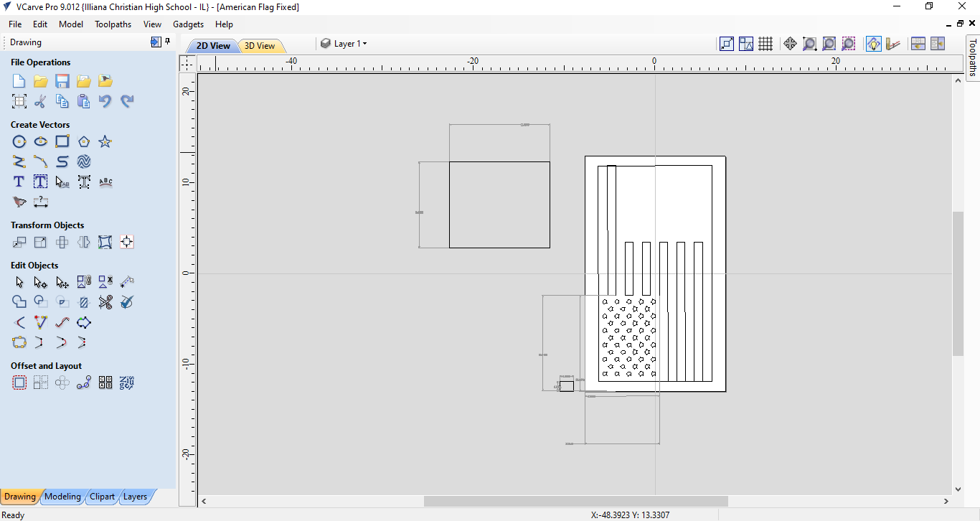Click the Weld vectors icon
The image size is (980, 521).
pos(19,302)
